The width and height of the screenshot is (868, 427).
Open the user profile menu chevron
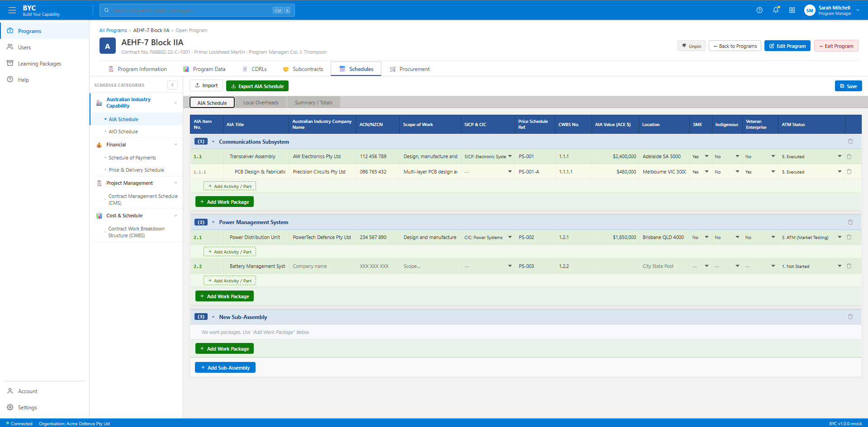click(x=858, y=10)
